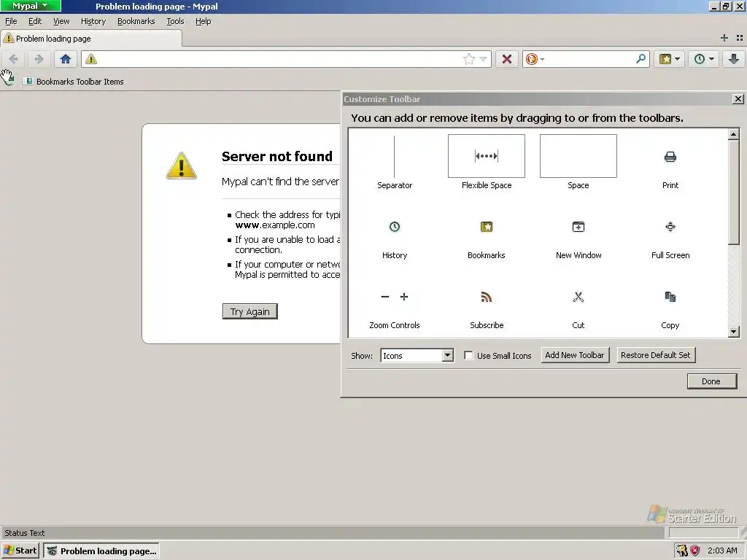Click the palette scrollbar down arrow
The image size is (747, 560).
[x=734, y=332]
